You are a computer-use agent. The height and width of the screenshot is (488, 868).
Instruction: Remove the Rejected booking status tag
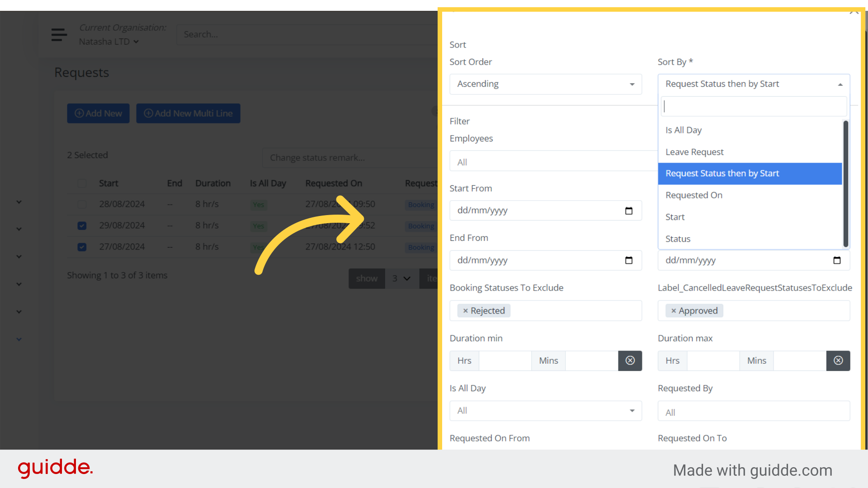pyautogui.click(x=465, y=311)
